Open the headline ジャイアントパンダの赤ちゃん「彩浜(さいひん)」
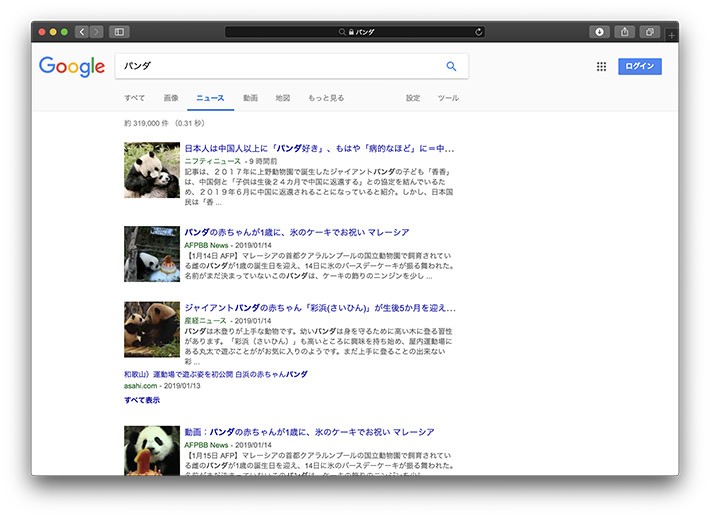Image resolution: width=710 pixels, height=517 pixels. (320, 308)
